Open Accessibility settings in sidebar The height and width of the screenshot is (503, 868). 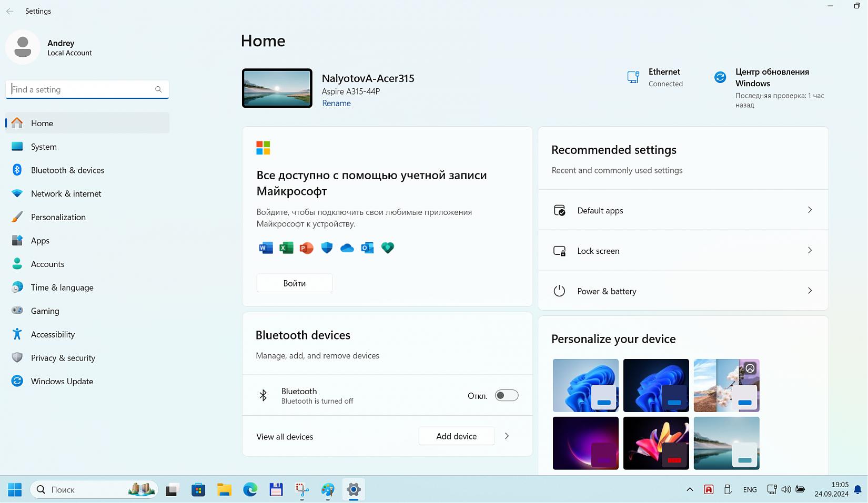click(87, 334)
